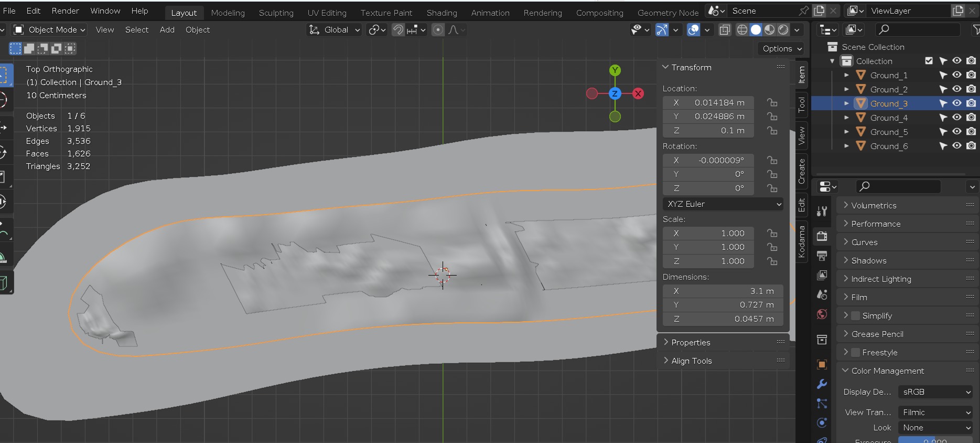Viewport: 980px width, 443px height.
Task: Switch viewport to rendered shading
Action: 783,30
